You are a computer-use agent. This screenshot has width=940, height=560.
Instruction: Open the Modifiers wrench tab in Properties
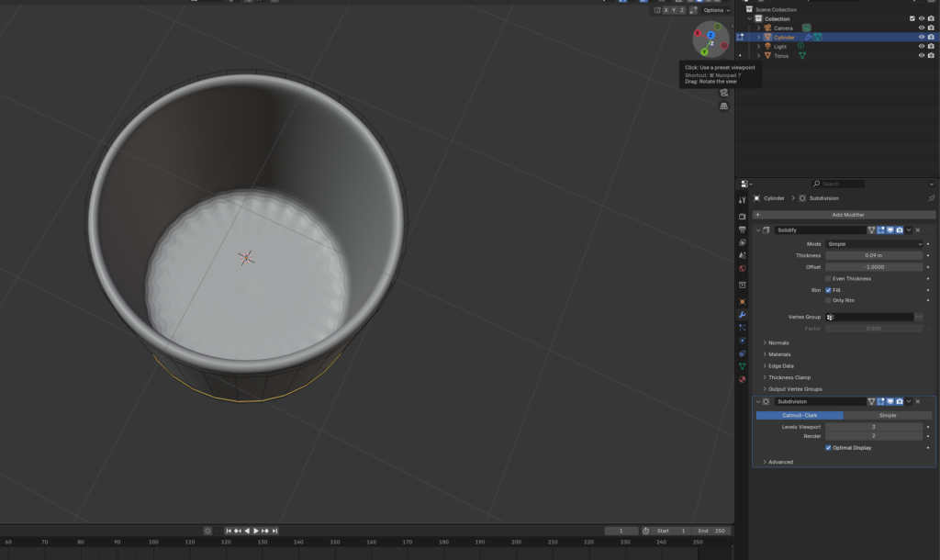[x=742, y=315]
